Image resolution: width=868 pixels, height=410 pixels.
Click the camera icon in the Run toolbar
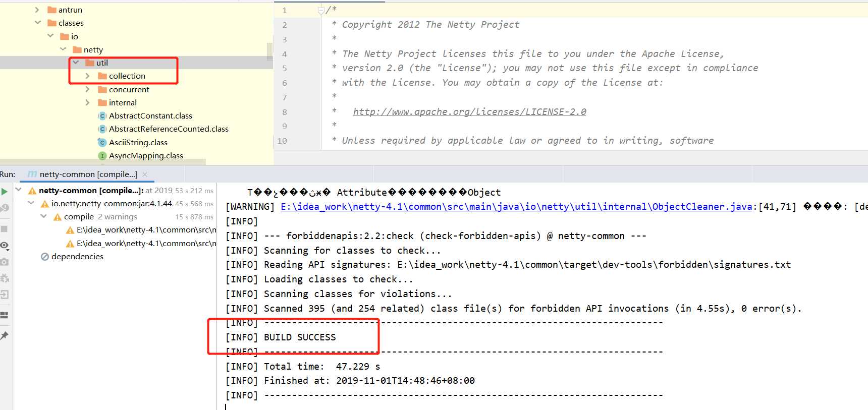pos(4,262)
